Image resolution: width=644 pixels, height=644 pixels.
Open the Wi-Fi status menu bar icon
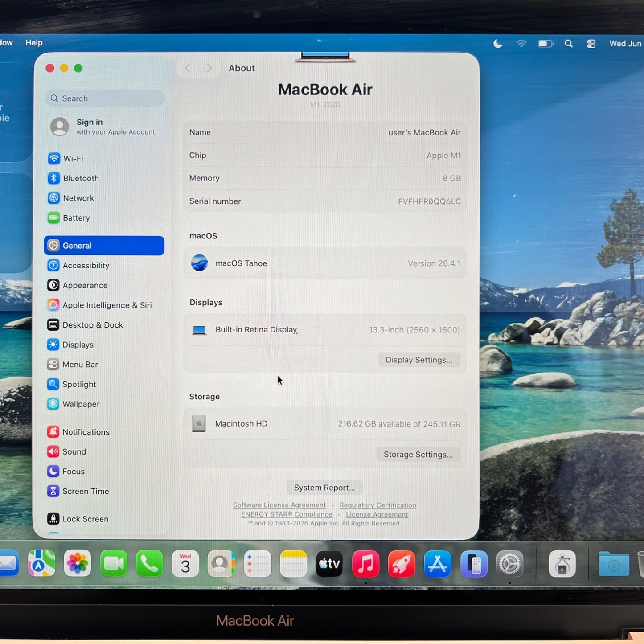coord(521,44)
